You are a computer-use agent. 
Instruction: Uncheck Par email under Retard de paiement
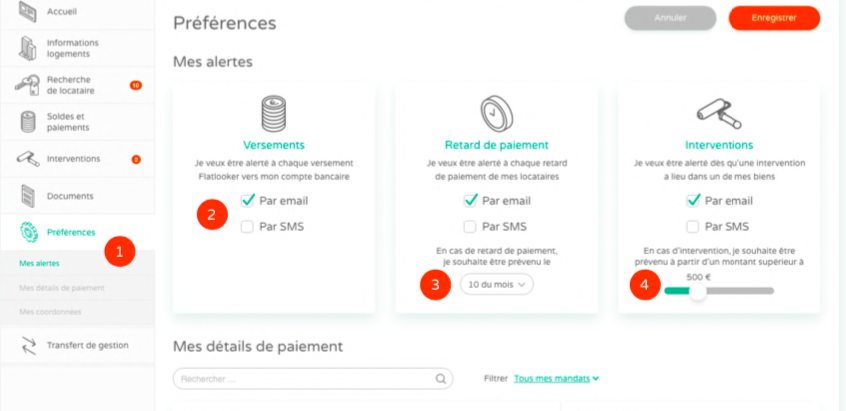(470, 201)
